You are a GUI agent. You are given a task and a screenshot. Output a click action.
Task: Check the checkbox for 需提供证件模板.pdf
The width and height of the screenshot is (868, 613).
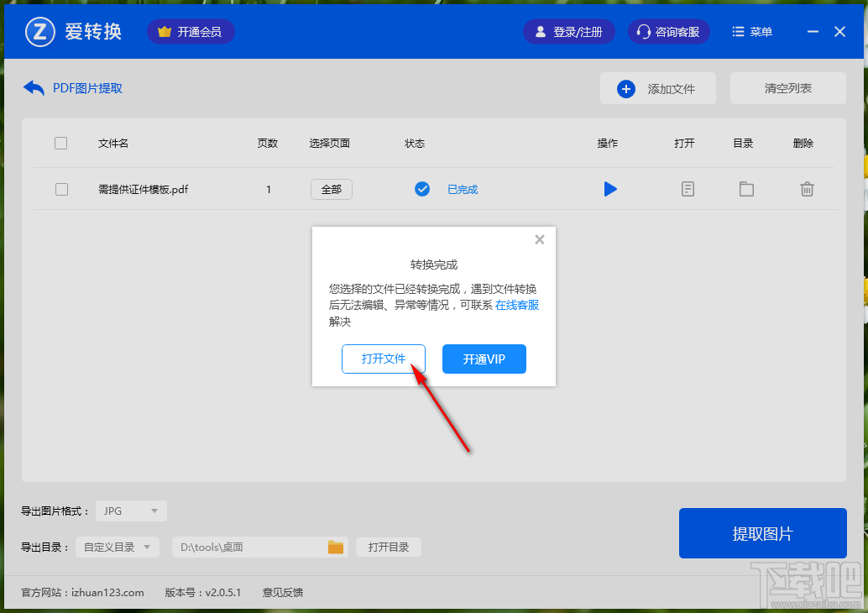(x=61, y=189)
